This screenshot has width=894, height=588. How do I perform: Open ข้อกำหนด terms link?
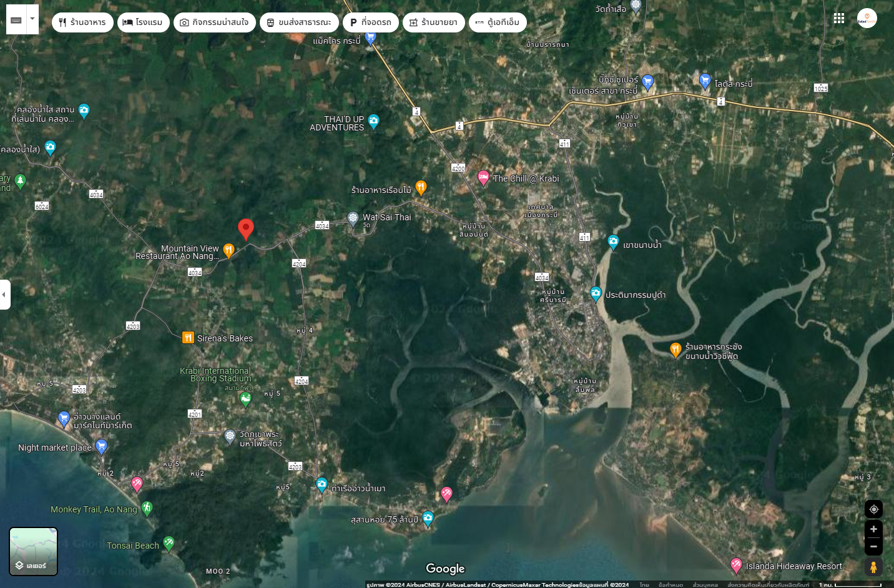click(x=670, y=585)
